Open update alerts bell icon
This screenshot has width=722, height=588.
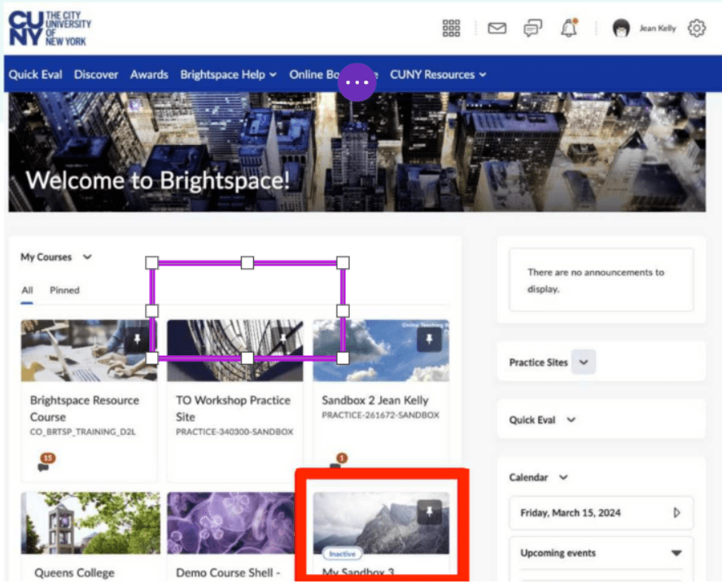(569, 29)
